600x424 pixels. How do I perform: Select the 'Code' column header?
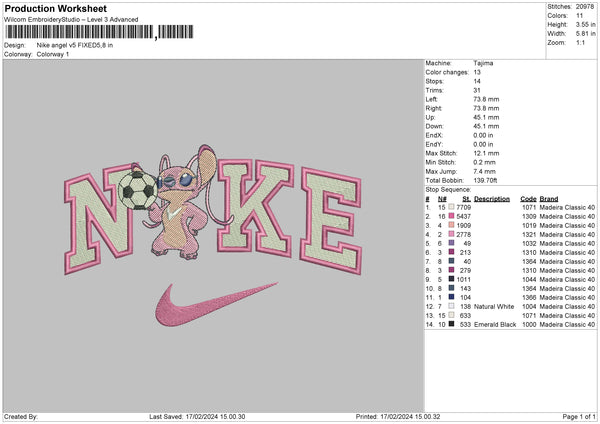[x=528, y=199]
